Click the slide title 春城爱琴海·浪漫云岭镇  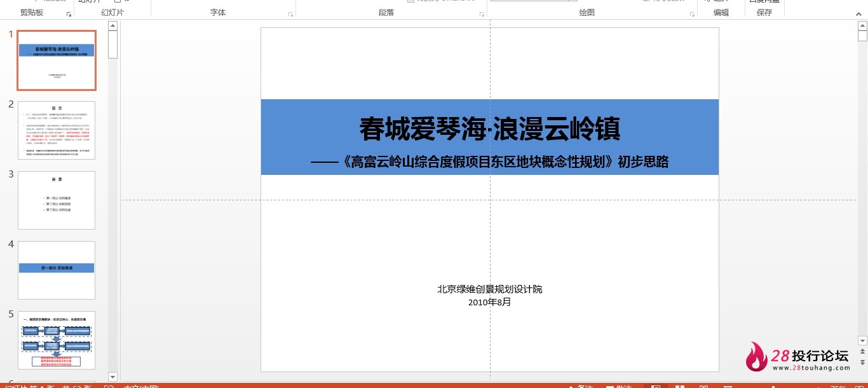click(x=490, y=129)
